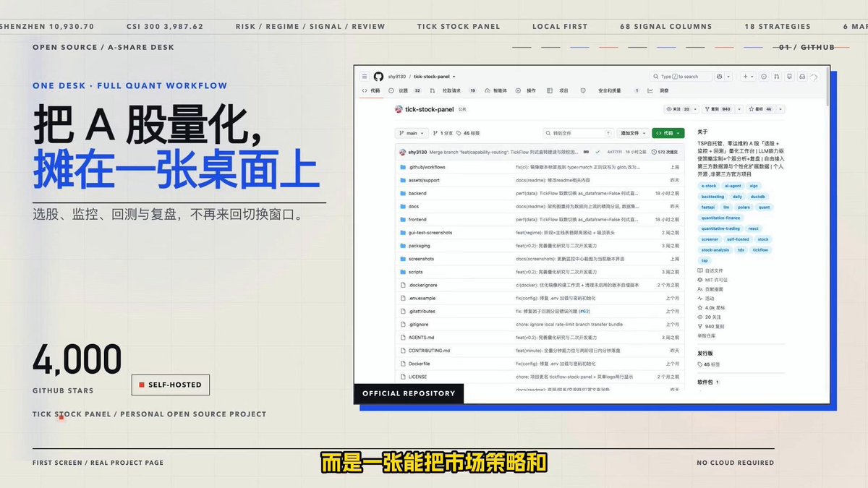Open the 45 标签 releases link under 发行版
Viewport: 868px width, 488px height.
[709, 364]
